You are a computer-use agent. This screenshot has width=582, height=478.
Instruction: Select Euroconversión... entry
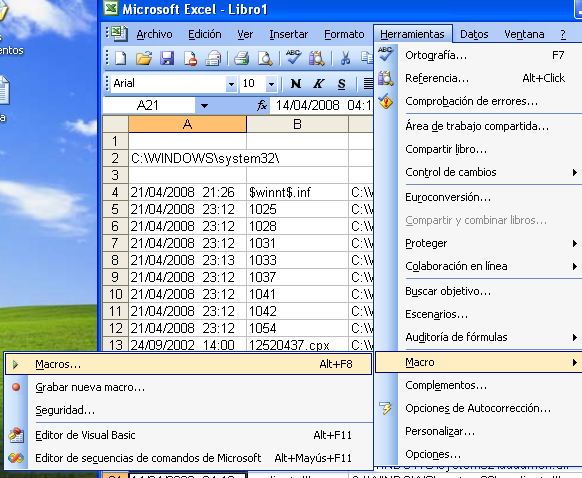point(478,197)
